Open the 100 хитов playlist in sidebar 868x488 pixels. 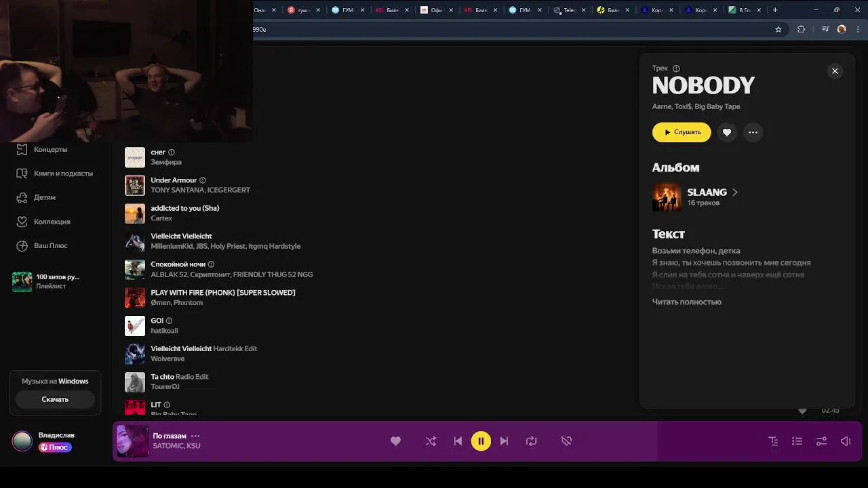coord(46,281)
